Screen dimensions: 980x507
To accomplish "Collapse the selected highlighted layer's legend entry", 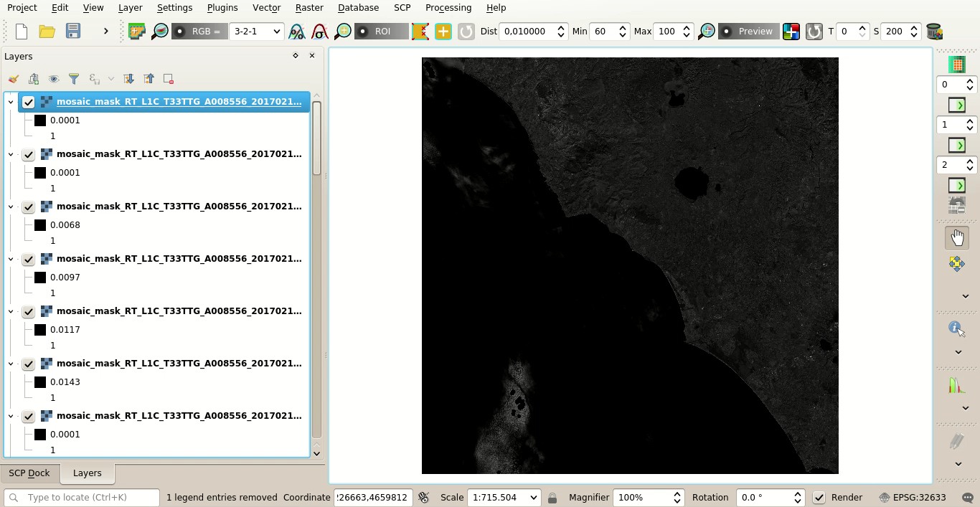I will (x=11, y=101).
